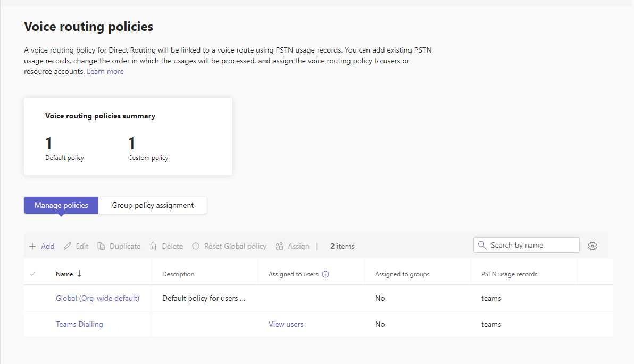The image size is (634, 364).
Task: Open the Teams Dialling policy
Action: [79, 324]
